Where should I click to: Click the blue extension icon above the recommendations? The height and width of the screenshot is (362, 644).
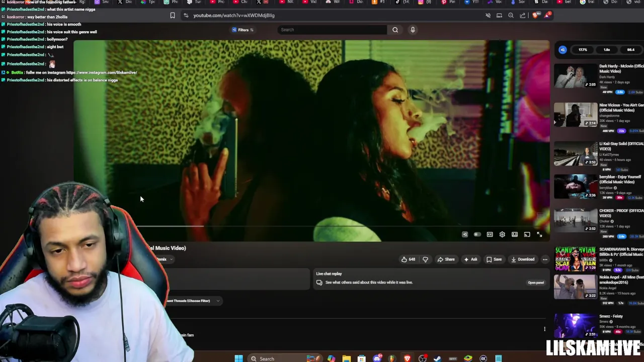coord(562,50)
